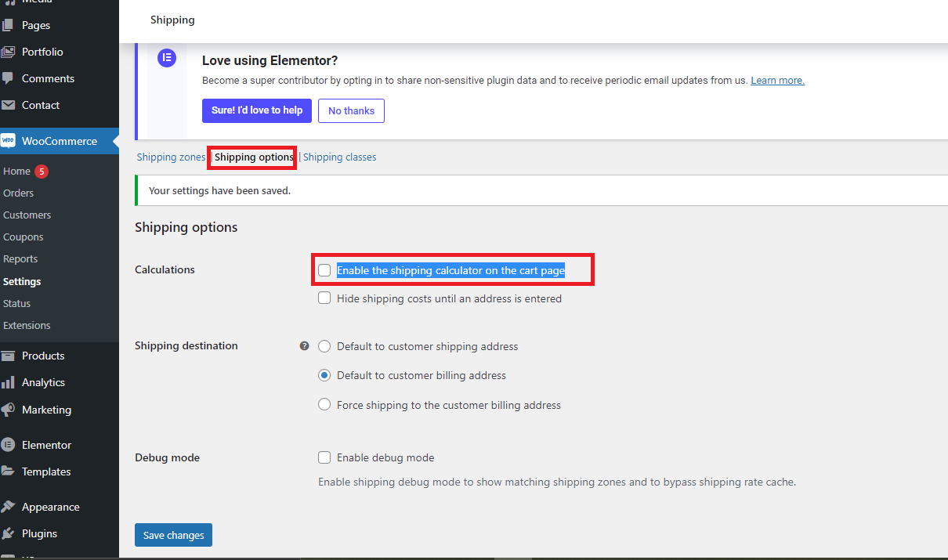Switch to Shipping classes tab

coord(339,157)
